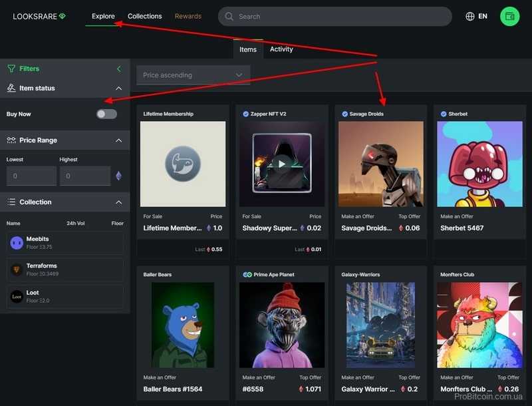
Task: Click the Name column header
Action: tap(13, 224)
